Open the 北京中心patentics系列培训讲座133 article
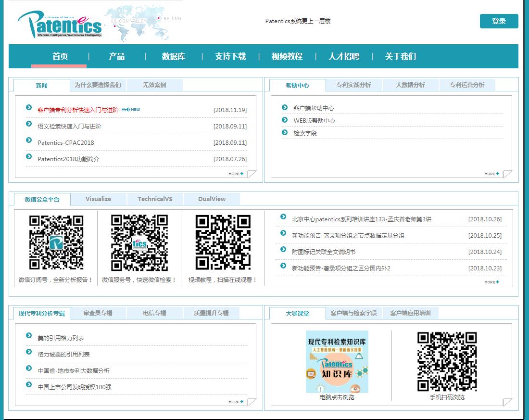The width and height of the screenshot is (529, 420). point(362,219)
